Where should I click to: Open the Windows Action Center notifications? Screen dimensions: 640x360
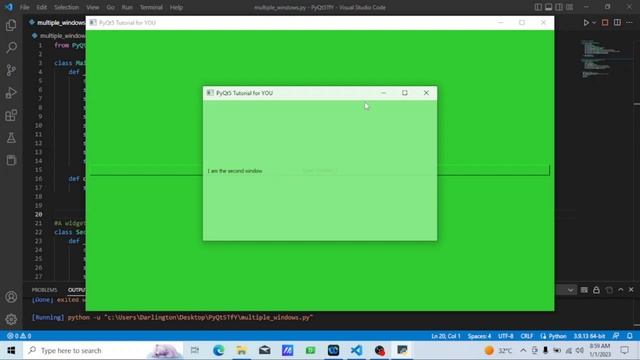624,350
